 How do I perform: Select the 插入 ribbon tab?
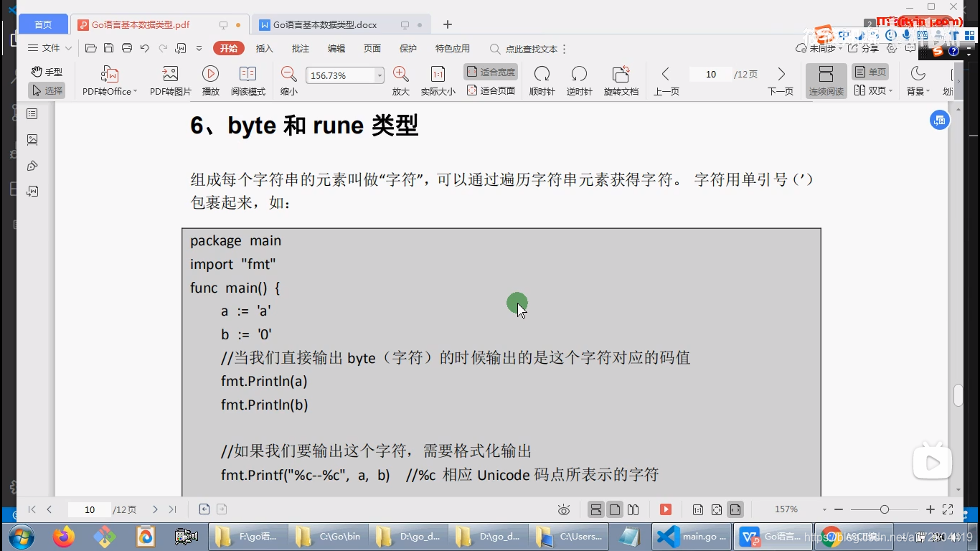[x=265, y=48]
